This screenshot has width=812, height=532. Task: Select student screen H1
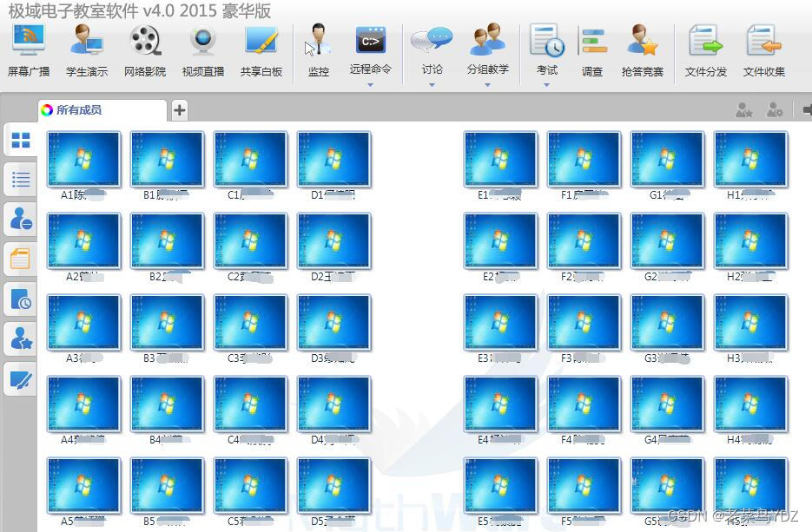[750, 160]
